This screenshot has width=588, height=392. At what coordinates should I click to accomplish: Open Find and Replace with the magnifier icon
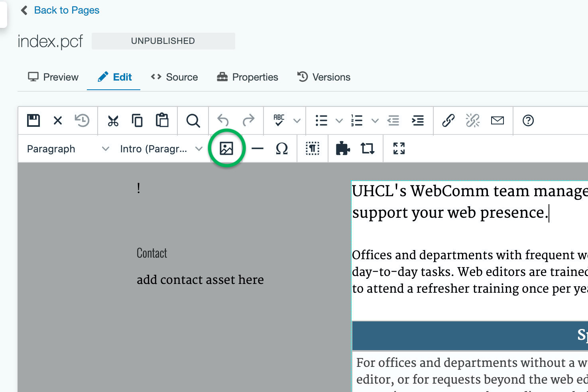(193, 120)
